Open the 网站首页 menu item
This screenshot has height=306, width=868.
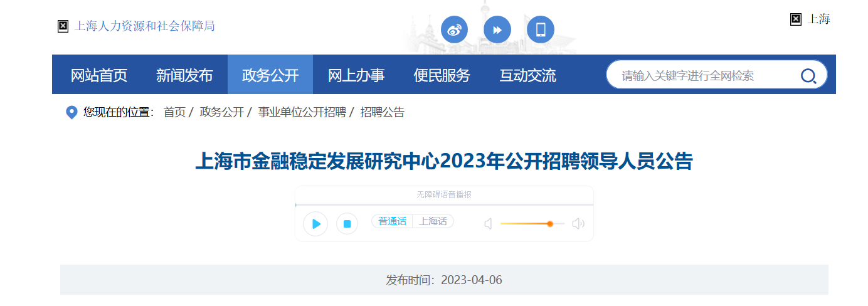coord(99,75)
